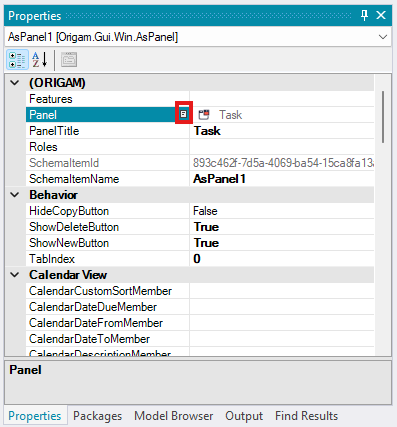Collapse the Behavior category
The image size is (397, 427).
coord(15,195)
